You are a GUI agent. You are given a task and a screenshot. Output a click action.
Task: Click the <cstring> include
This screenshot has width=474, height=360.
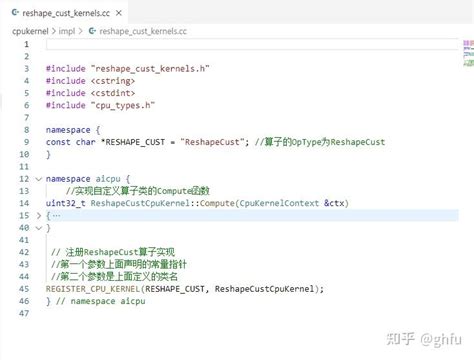click(x=113, y=81)
